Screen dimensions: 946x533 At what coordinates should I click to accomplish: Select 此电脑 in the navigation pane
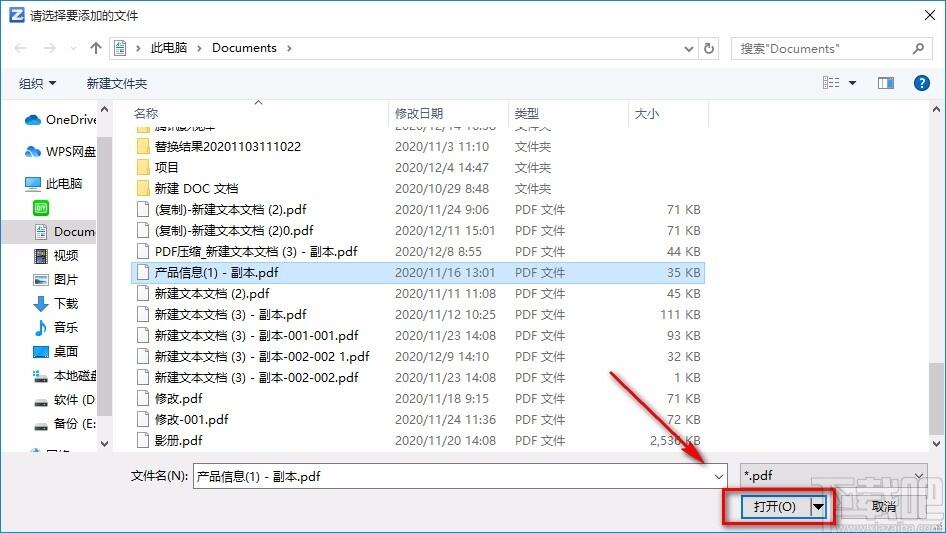(53, 184)
